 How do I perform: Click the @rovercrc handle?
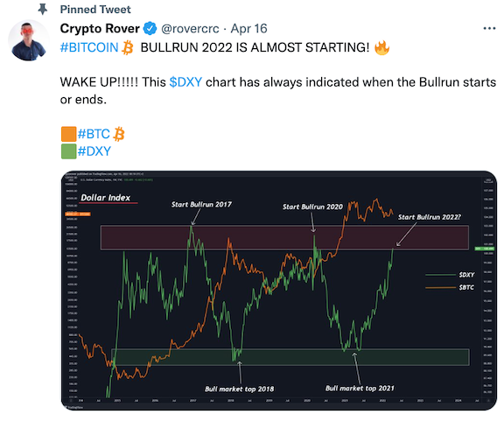[x=190, y=29]
